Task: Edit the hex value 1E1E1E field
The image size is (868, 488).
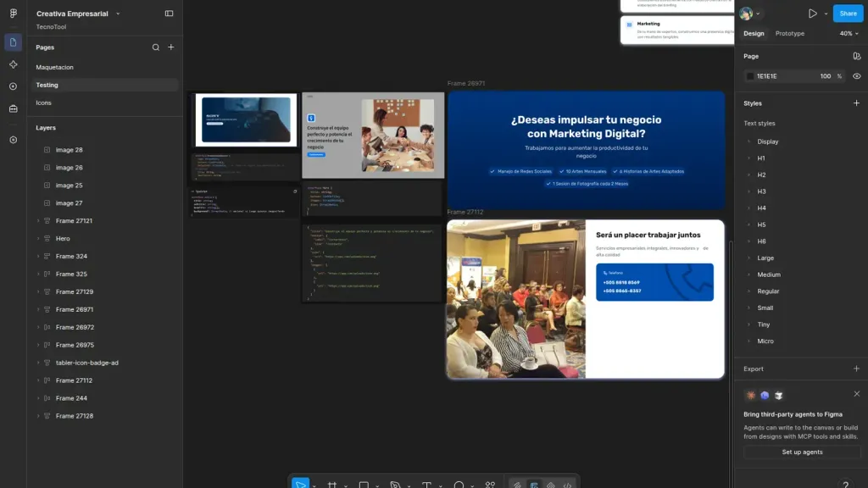Action: [766, 76]
